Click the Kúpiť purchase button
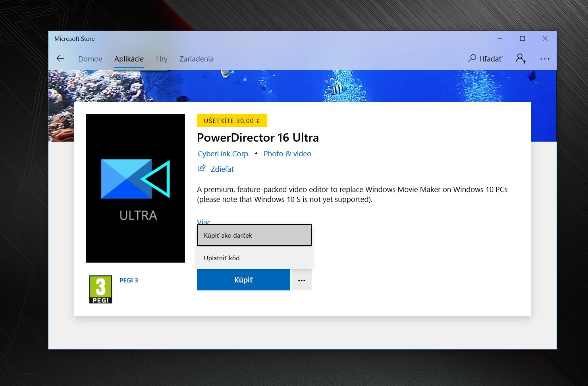Viewport: 588px width, 386px height. (243, 280)
